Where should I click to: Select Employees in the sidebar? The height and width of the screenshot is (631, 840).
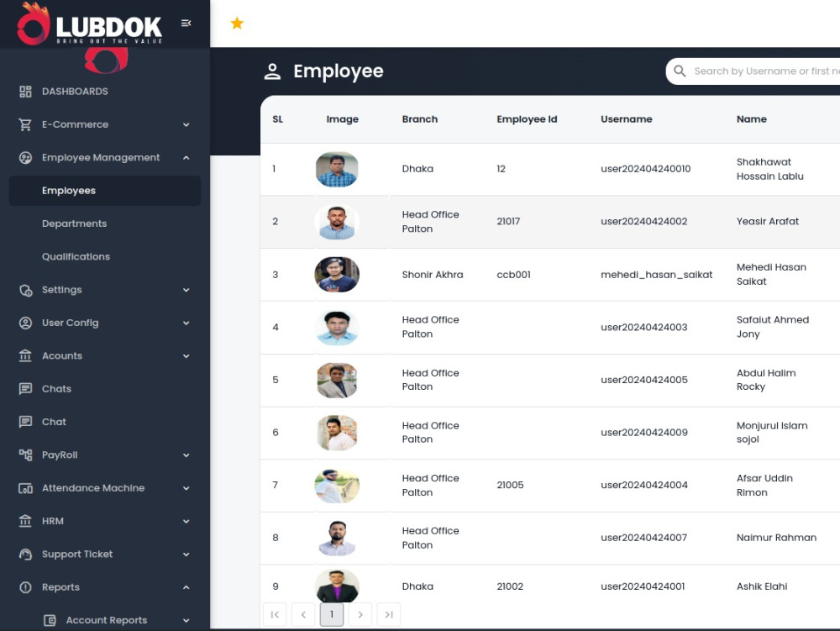104,191
